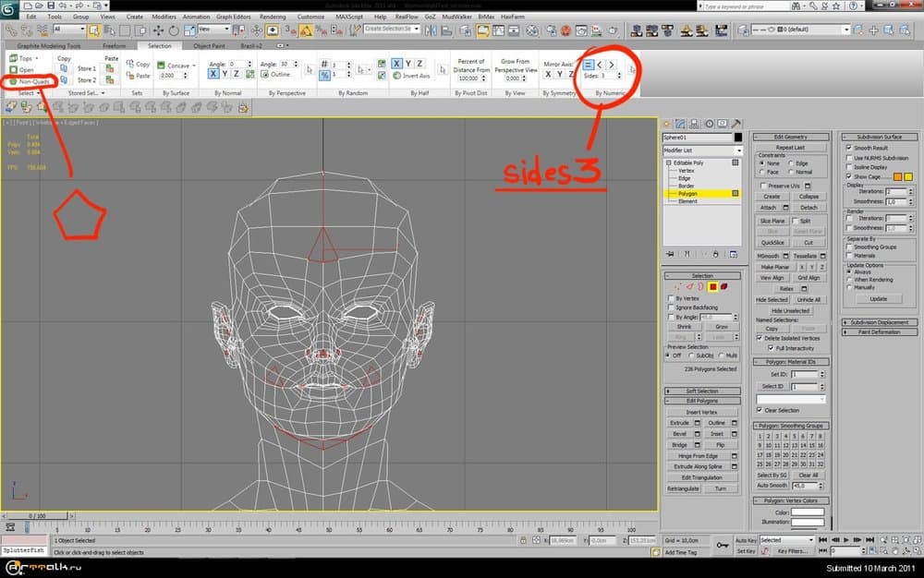924x578 pixels.
Task: Disable the Smooth Result checkbox
Action: pyautogui.click(x=849, y=148)
